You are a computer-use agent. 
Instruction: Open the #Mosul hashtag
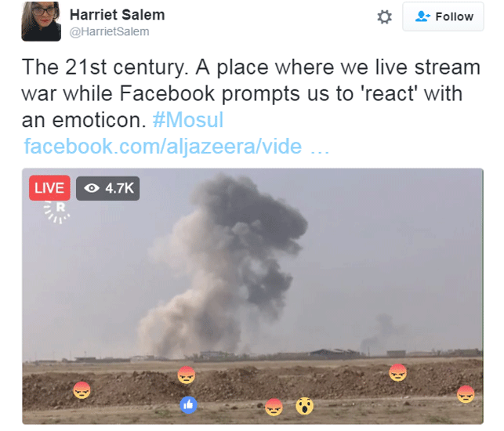(188, 120)
